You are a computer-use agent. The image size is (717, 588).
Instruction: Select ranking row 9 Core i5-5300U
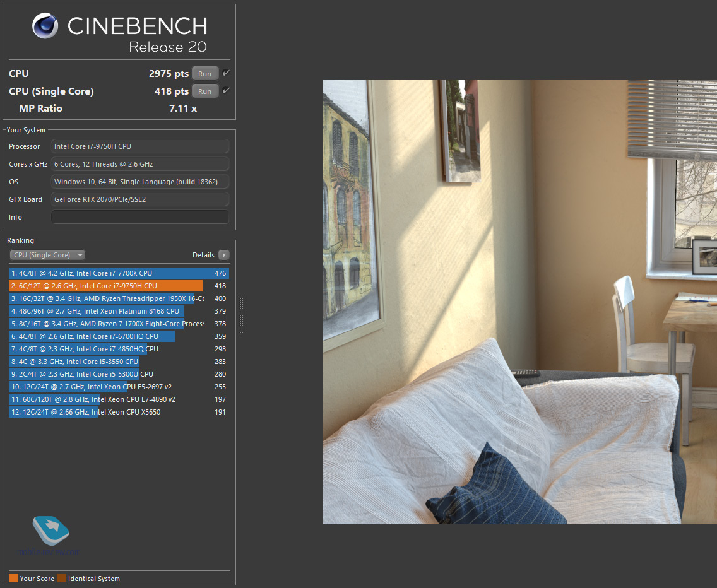point(119,375)
